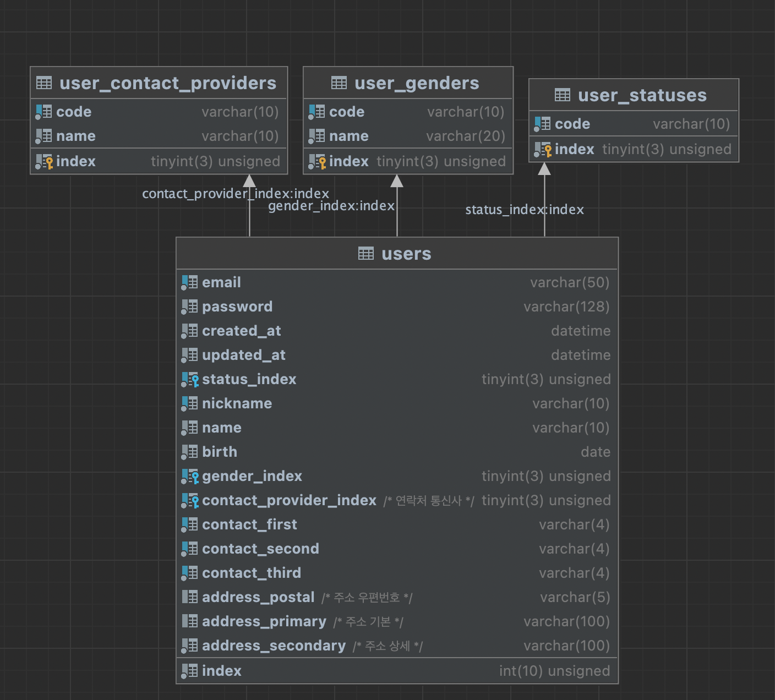
Task: Click the user_statuses code column name
Action: tap(572, 124)
